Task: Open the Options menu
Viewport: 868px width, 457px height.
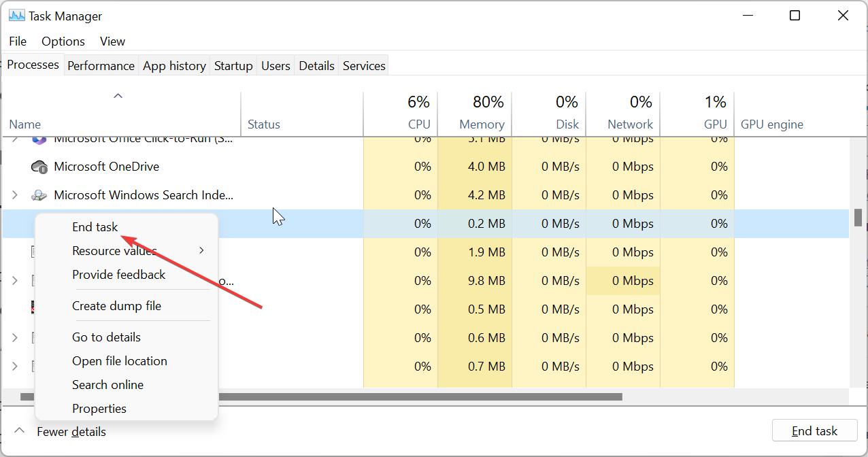Action: click(x=63, y=41)
